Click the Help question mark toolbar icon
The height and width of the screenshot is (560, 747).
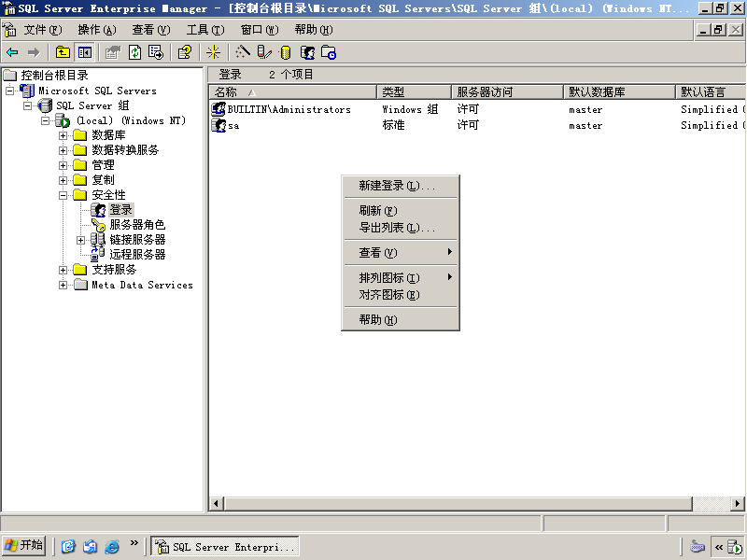coord(184,52)
